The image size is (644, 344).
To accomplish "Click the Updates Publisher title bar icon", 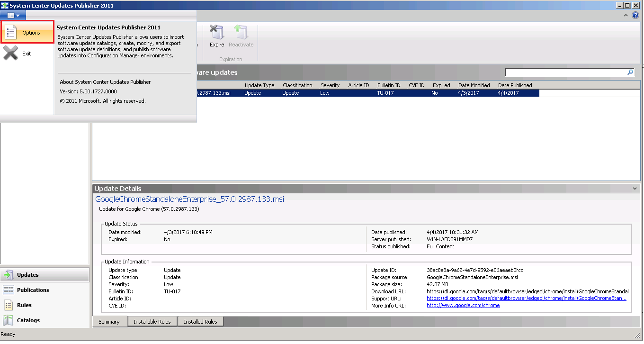I will point(5,6).
